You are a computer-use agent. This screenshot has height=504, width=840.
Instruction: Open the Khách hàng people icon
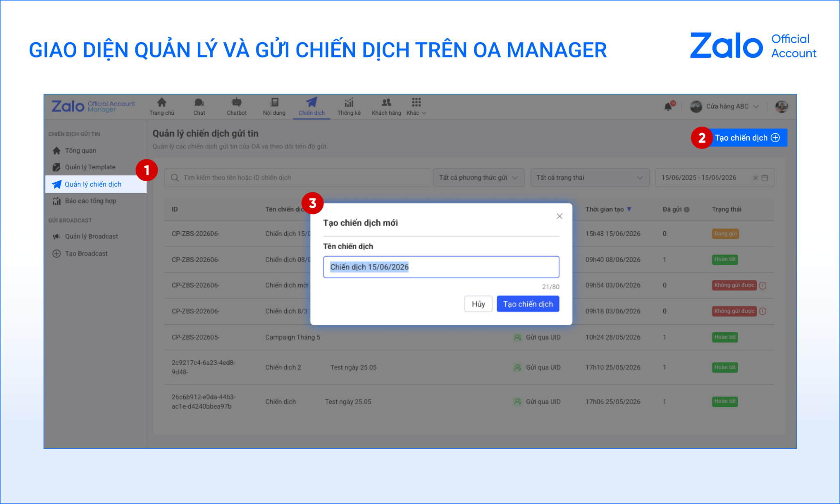pos(386,102)
